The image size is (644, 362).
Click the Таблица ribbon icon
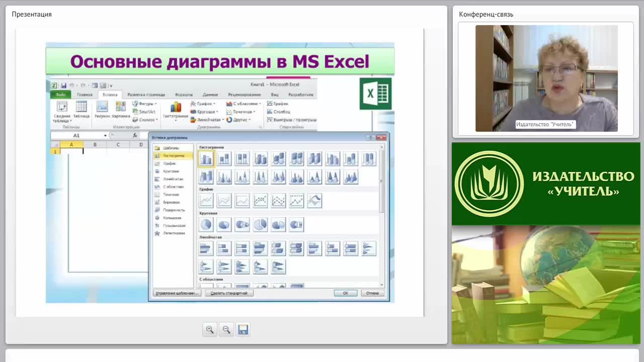(x=81, y=110)
